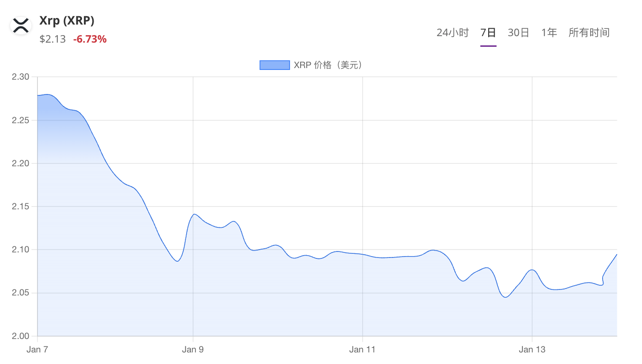Click the price peak at Jan 9
Viewport: 642px width, 364px height.
[194, 214]
